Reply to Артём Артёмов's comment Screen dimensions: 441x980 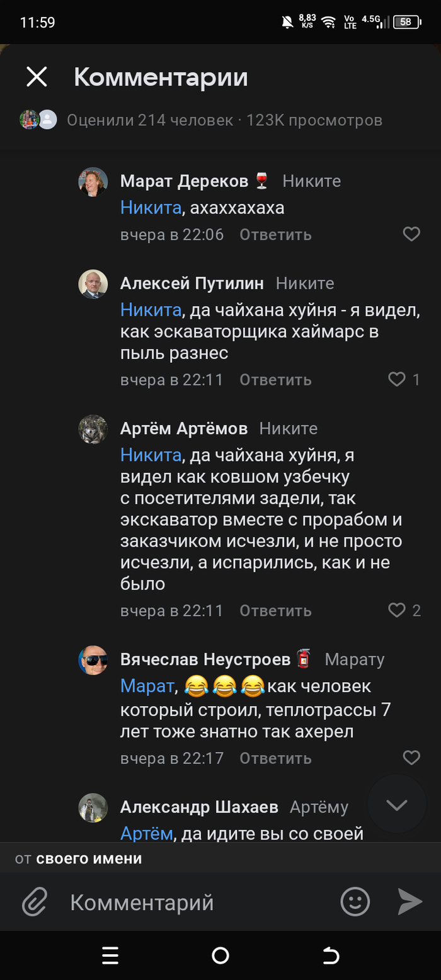275,610
